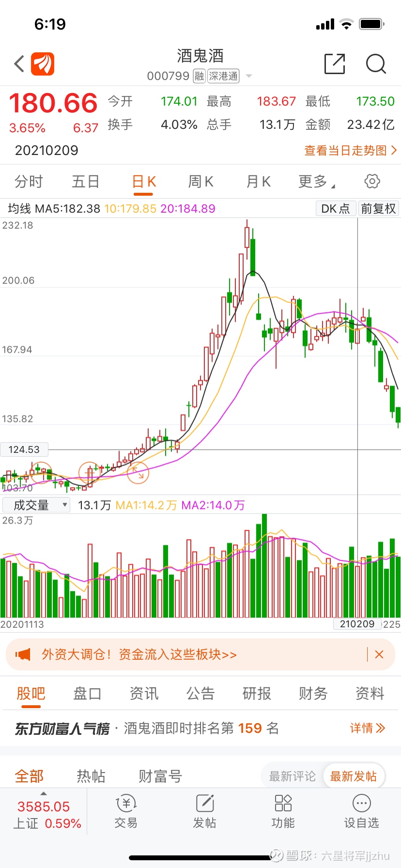Open 外资大调仓 banner link

click(x=139, y=655)
